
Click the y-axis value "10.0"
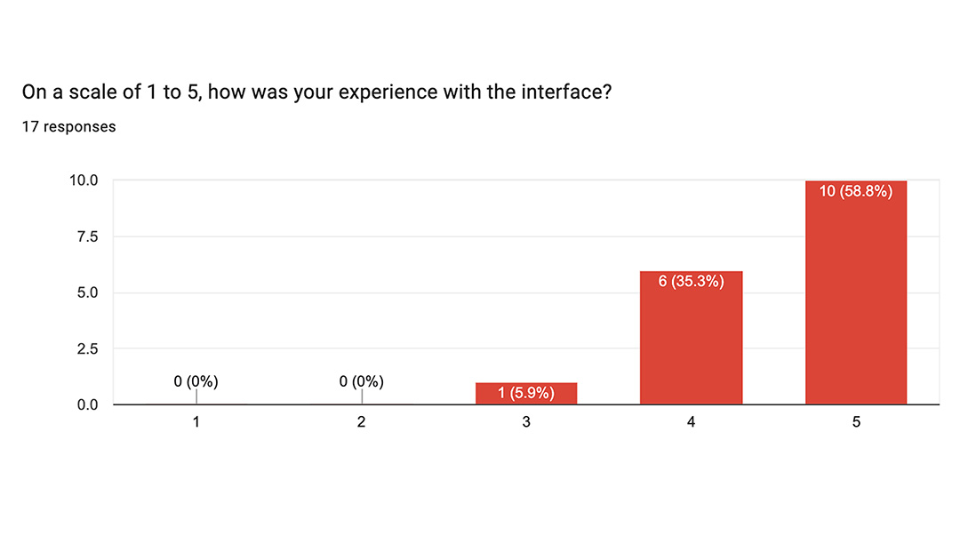click(84, 180)
